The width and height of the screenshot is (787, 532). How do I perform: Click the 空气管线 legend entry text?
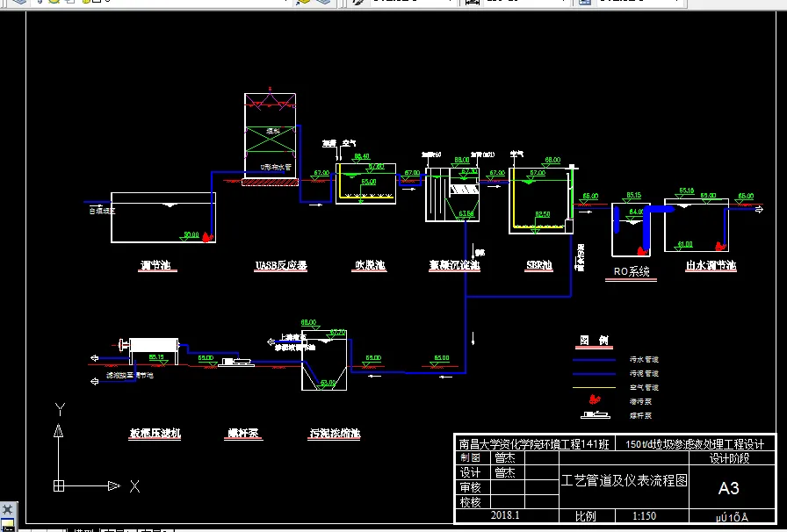coord(644,387)
